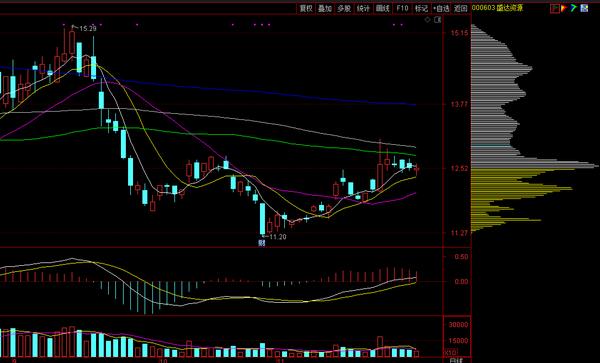Click the orange arrow icon
The width and height of the screenshot is (600, 363).
[x=564, y=8]
